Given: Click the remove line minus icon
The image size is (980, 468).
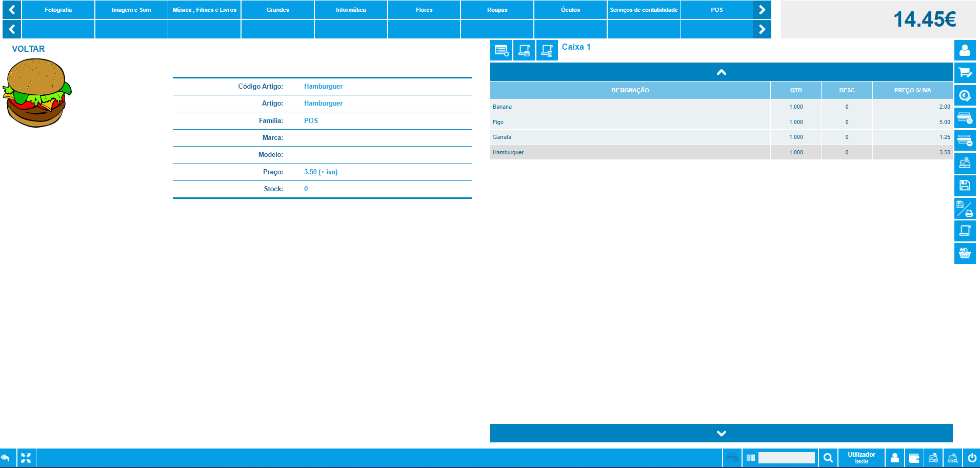Looking at the screenshot, I should [x=965, y=140].
